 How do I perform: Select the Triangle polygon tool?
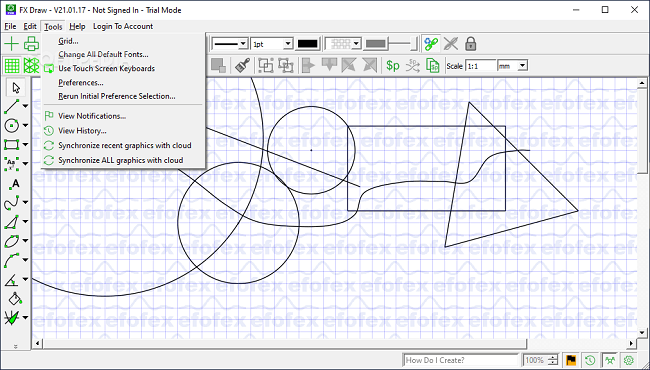(12, 222)
